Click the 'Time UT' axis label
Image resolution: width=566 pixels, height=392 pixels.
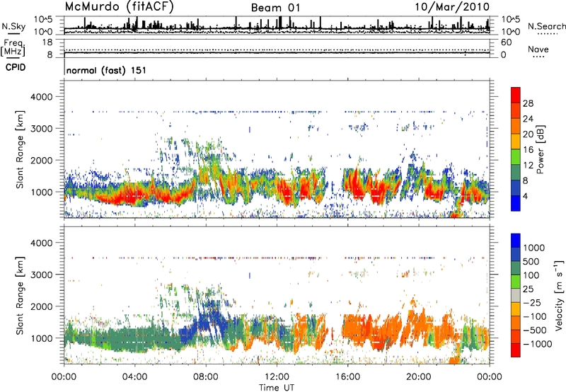point(277,388)
